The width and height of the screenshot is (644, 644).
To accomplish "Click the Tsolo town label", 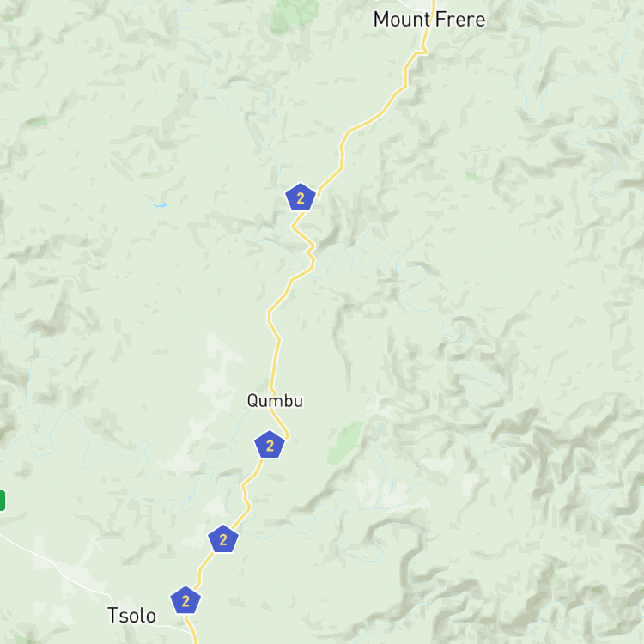I will click(x=132, y=616).
